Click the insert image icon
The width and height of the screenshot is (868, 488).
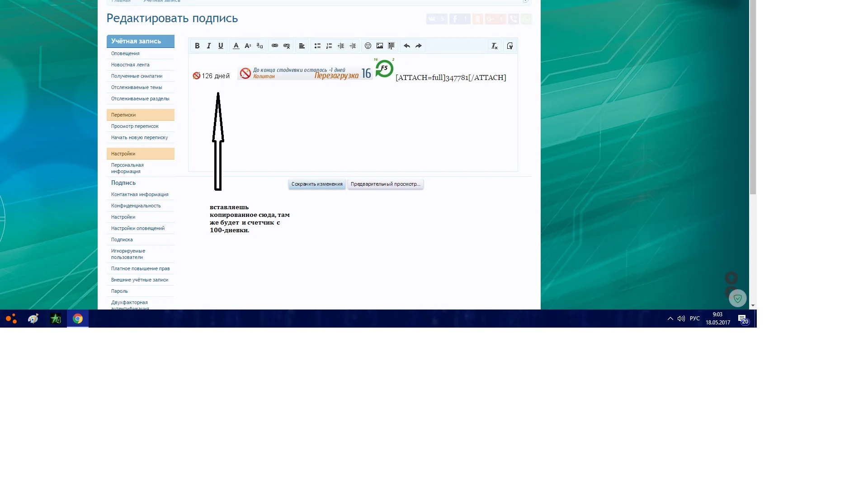(x=380, y=46)
